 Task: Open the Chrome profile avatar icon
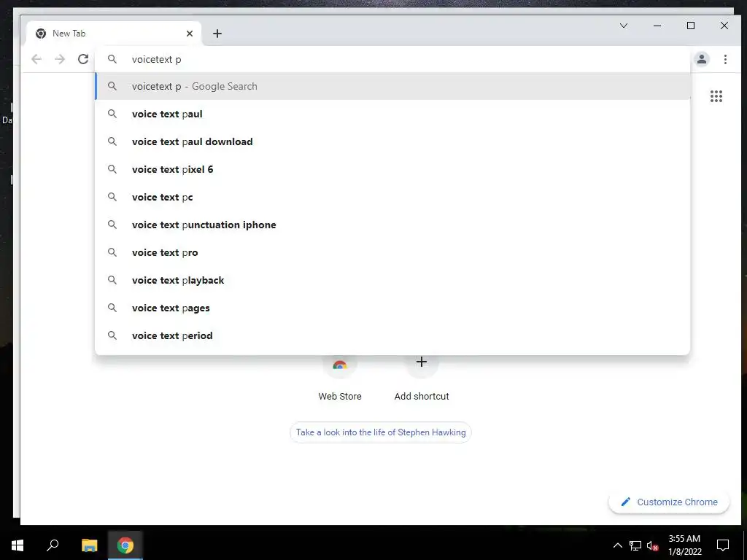pos(701,59)
